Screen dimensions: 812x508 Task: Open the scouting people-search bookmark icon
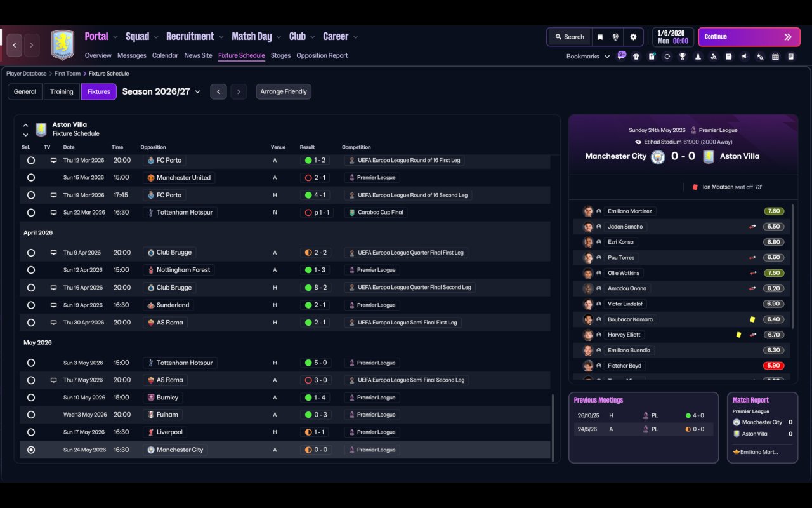point(713,57)
